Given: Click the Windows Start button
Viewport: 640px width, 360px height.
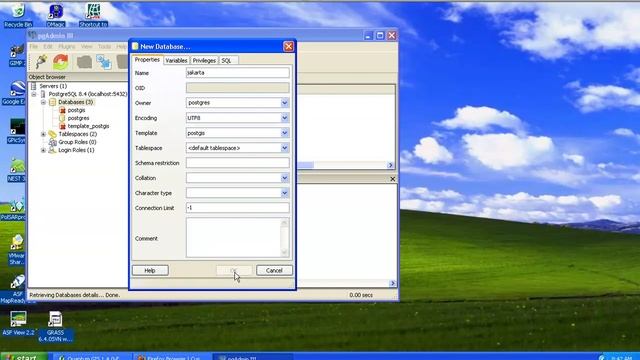Looking at the screenshot, I should [x=24, y=357].
